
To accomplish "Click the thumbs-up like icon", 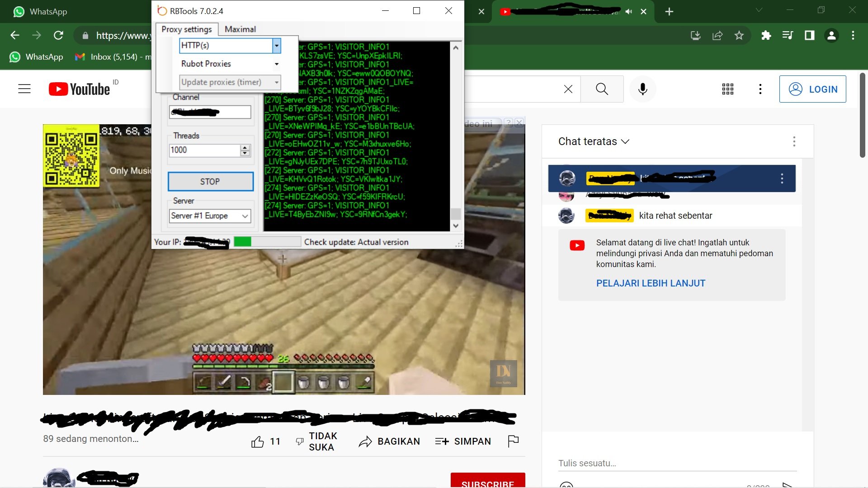I will tap(258, 441).
